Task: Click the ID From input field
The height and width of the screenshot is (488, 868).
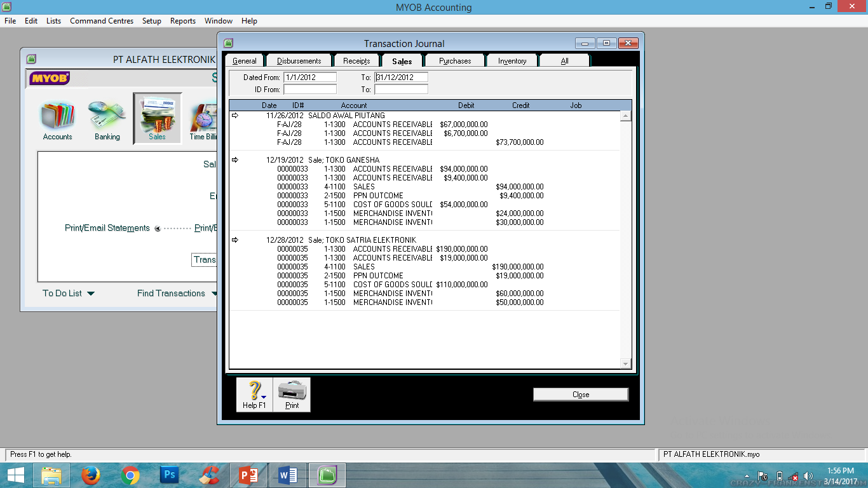Action: point(309,90)
